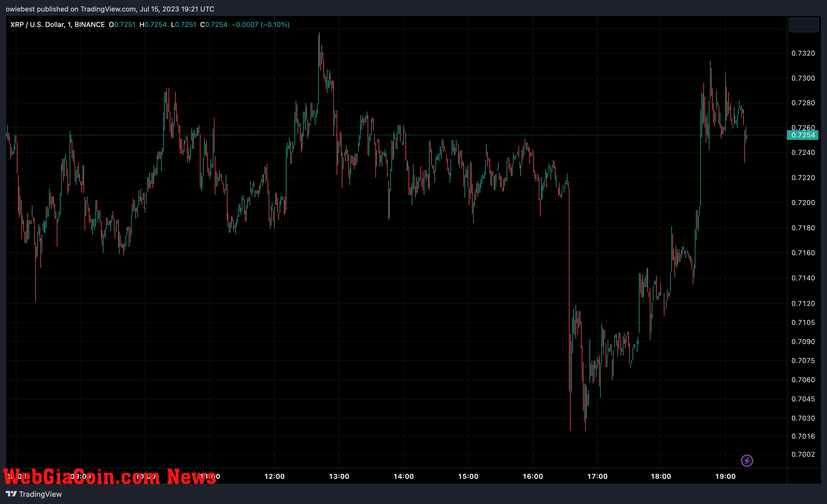Click the close value C0.7254
Image resolution: width=827 pixels, height=504 pixels.
click(214, 24)
